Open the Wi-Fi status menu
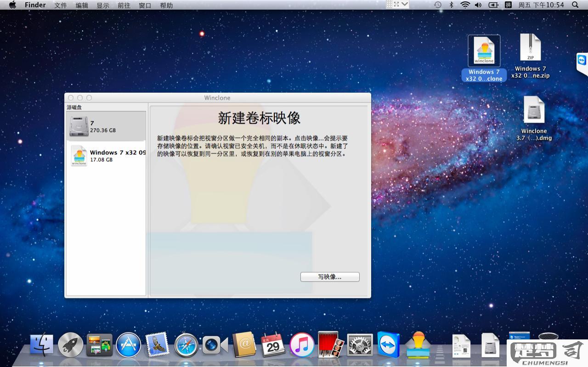 tap(465, 5)
